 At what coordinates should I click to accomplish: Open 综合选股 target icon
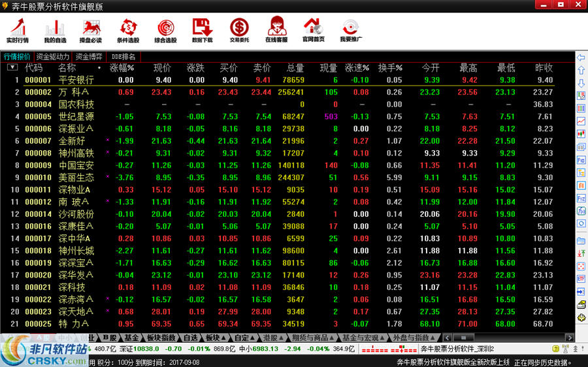(165, 31)
